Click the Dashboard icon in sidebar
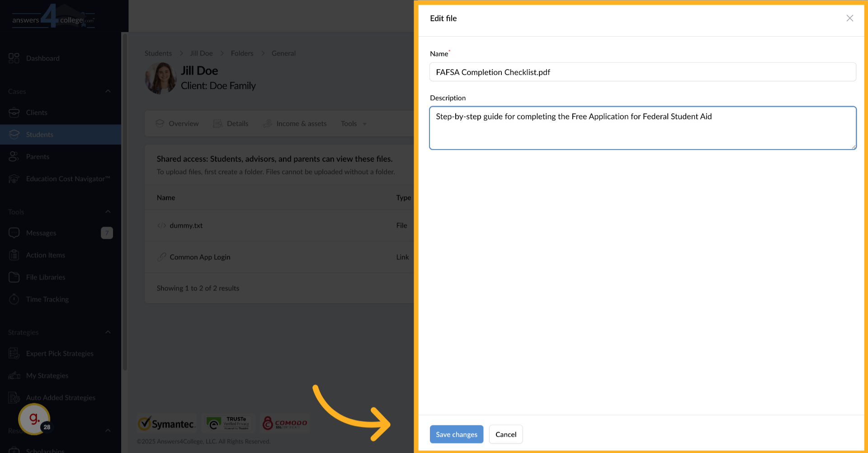The image size is (868, 453). tap(14, 58)
